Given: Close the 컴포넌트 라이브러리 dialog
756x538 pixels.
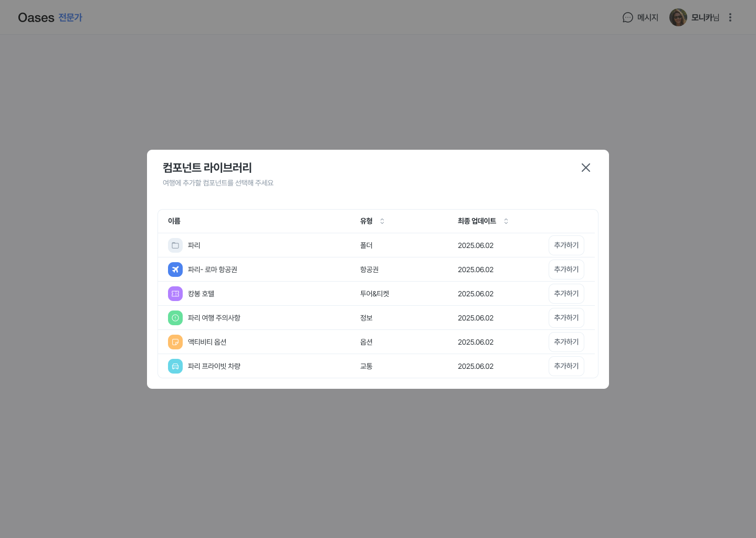Looking at the screenshot, I should click(x=586, y=168).
